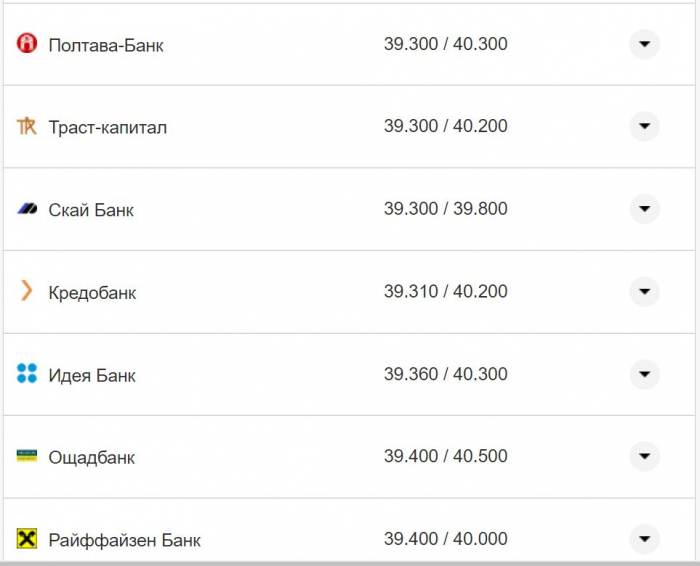This screenshot has width=700, height=566.
Task: Click Скай Банк rate 39.300 / 39.800
Action: [445, 209]
